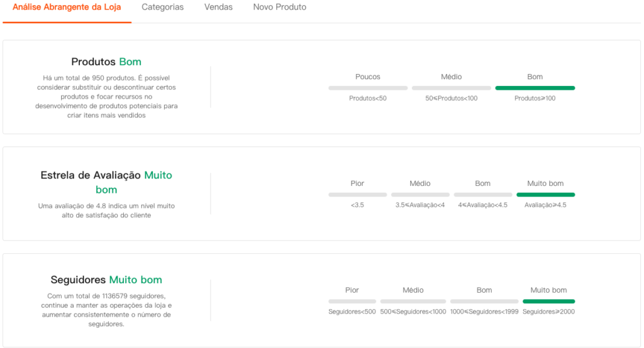
Task: Switch to the Categorias tab
Action: tap(163, 8)
